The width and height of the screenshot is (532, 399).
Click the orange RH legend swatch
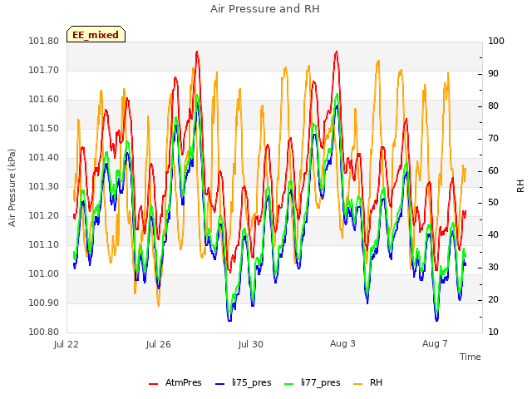pos(358,384)
